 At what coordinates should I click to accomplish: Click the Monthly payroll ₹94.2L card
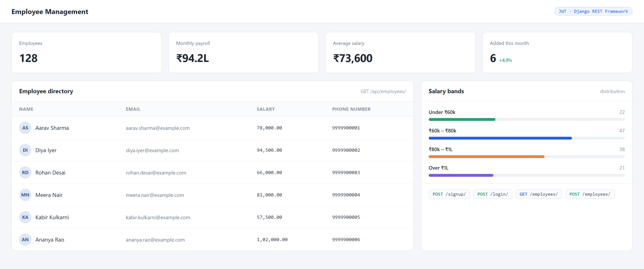click(x=243, y=52)
